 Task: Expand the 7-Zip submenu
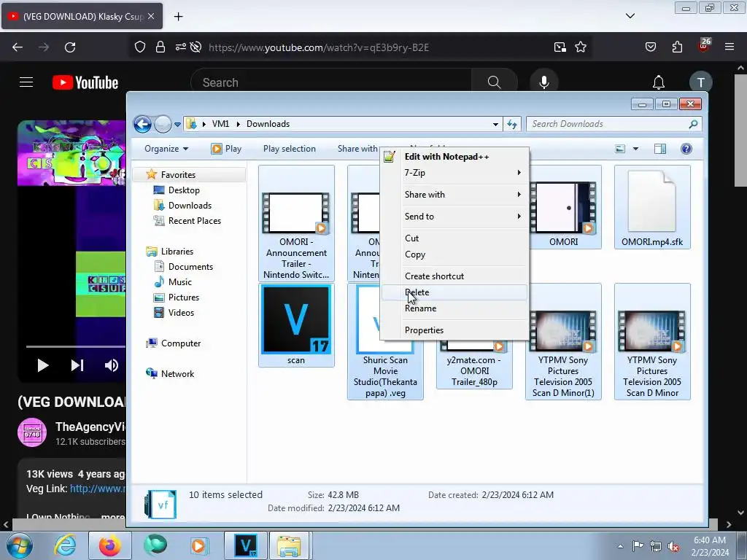454,172
